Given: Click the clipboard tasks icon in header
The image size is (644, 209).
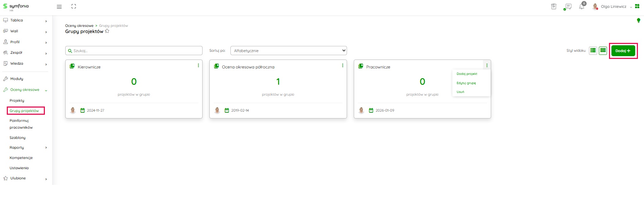Looking at the screenshot, I should coord(554,6).
